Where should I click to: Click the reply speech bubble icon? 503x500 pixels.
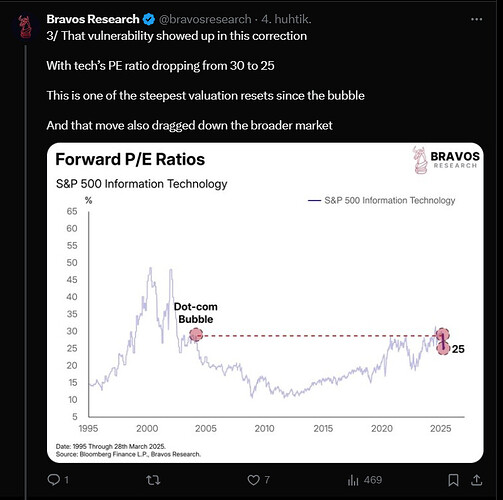tap(54, 480)
